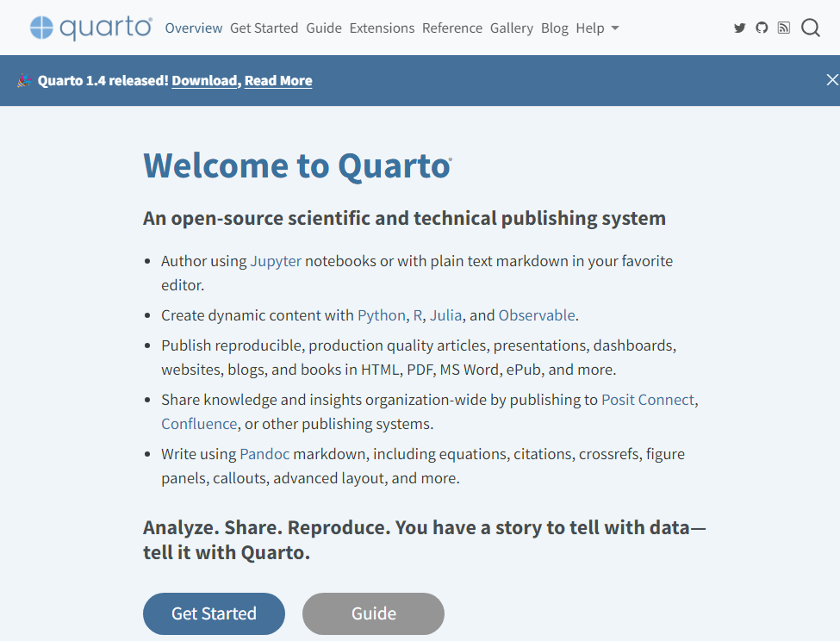The width and height of the screenshot is (840, 641).
Task: Click the Get Started button
Action: (x=213, y=613)
